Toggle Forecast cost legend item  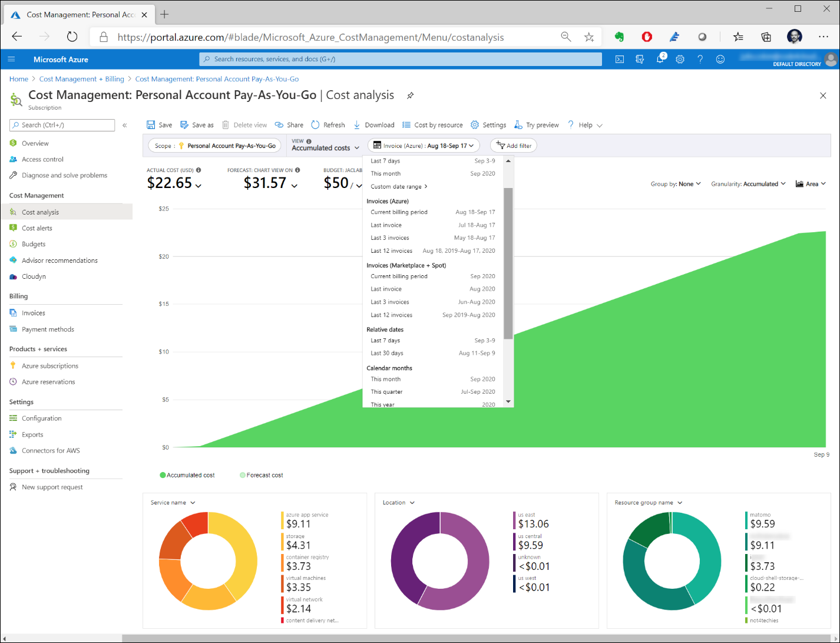[262, 475]
